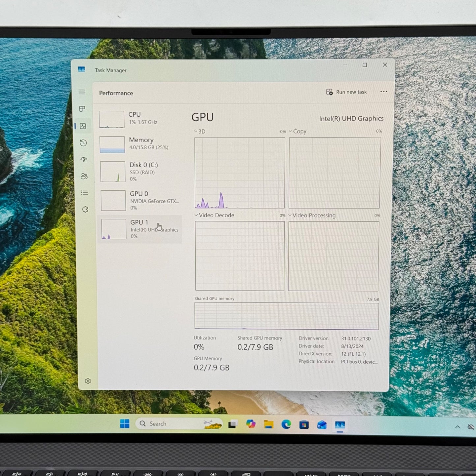476x476 pixels.
Task: Select GPU 0 NVIDIA GeForce item
Action: (140, 200)
